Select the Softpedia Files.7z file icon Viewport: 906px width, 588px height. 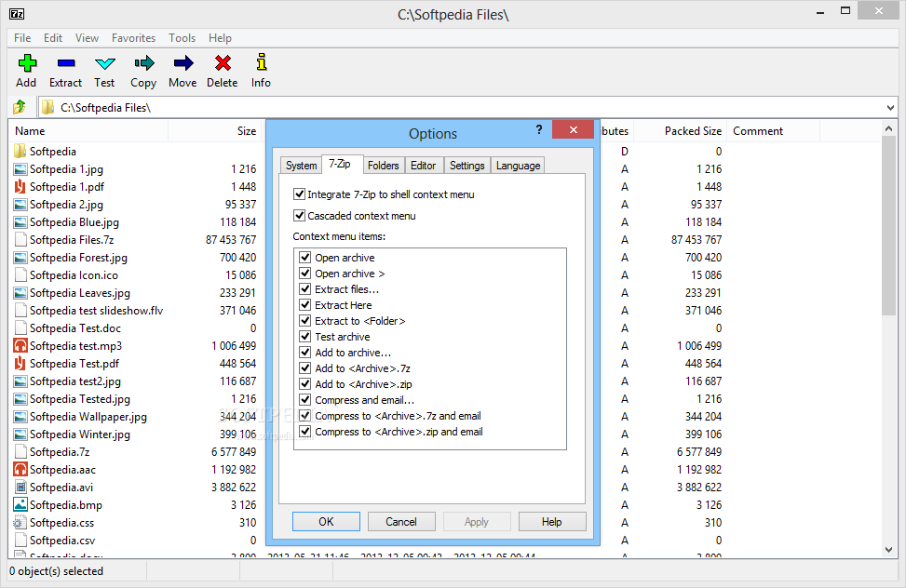[x=20, y=240]
